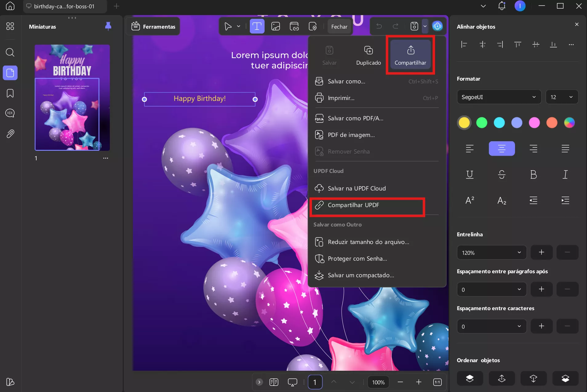This screenshot has width=587, height=392.
Task: Open the user profile avatar
Action: [x=520, y=6]
